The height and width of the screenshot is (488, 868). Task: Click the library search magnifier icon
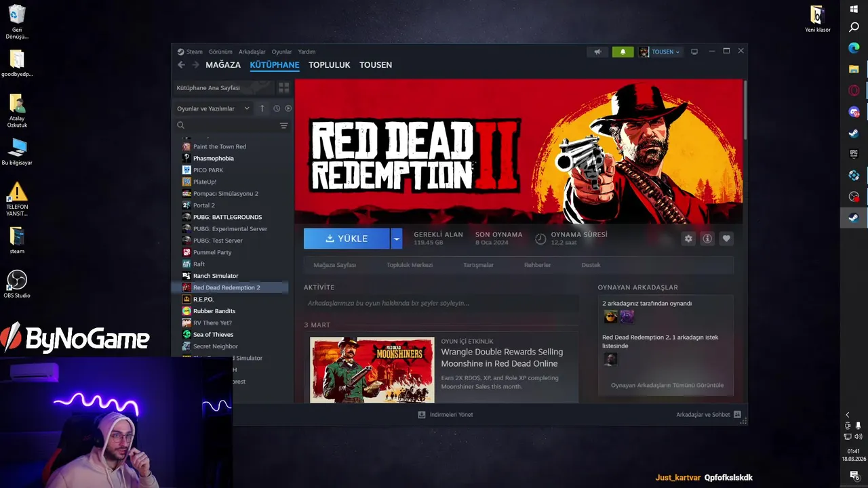180,125
